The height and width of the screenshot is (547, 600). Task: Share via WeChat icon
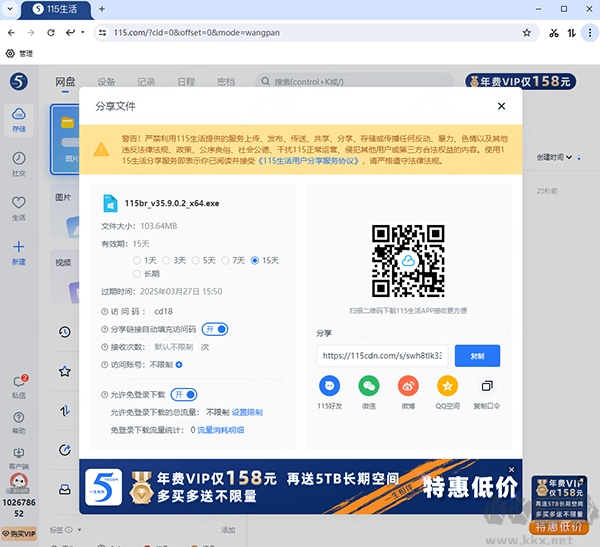click(369, 386)
